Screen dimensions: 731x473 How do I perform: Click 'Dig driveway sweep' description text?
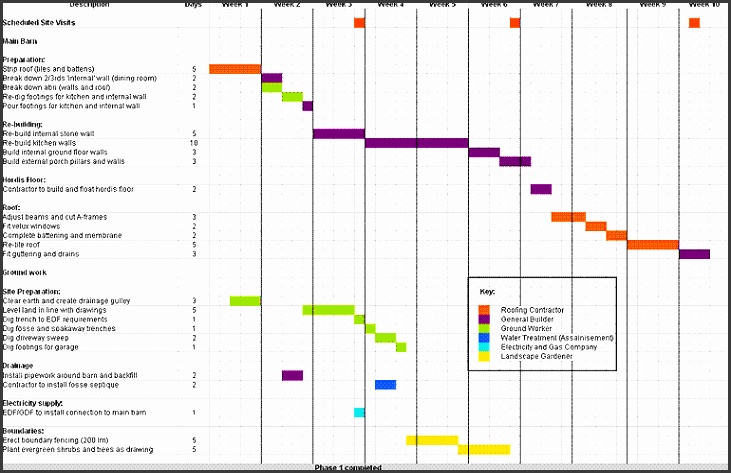click(x=35, y=338)
